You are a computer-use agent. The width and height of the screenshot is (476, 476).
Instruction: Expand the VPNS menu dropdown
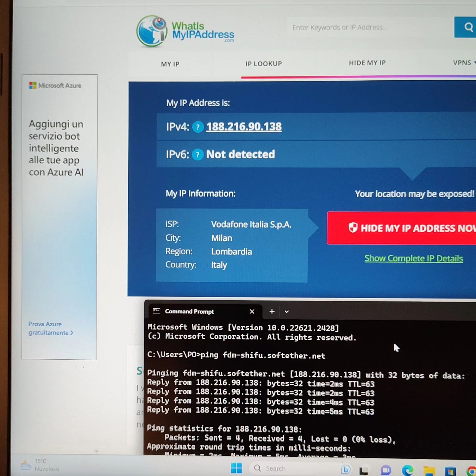click(x=464, y=62)
